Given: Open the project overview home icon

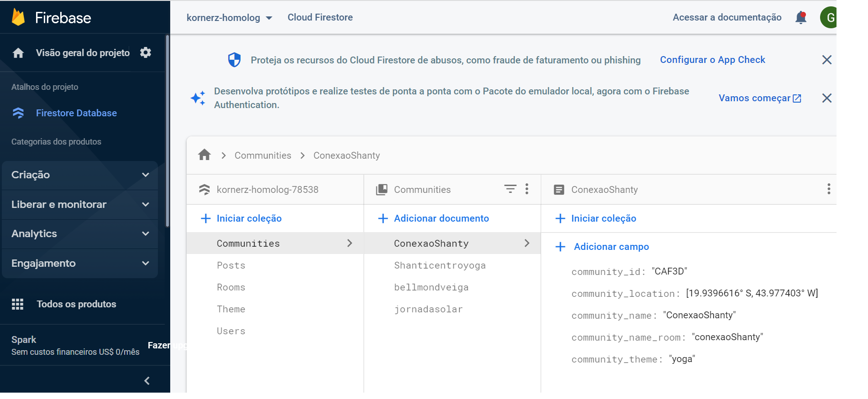Looking at the screenshot, I should pyautogui.click(x=18, y=53).
